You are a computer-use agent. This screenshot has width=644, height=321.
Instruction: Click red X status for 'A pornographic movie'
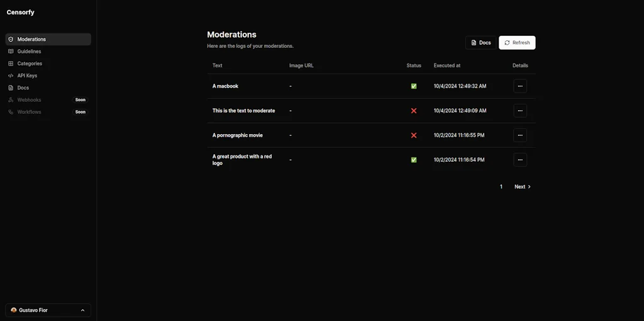point(414,135)
